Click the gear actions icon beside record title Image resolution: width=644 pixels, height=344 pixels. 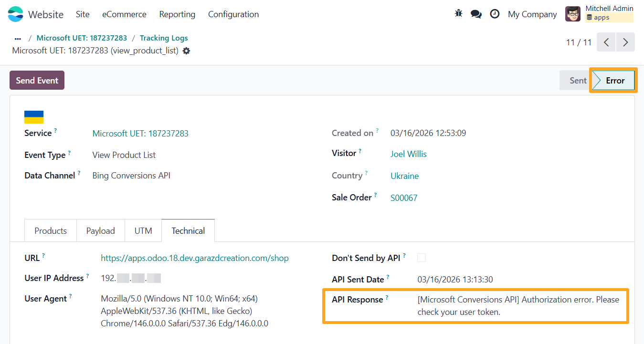pos(186,51)
